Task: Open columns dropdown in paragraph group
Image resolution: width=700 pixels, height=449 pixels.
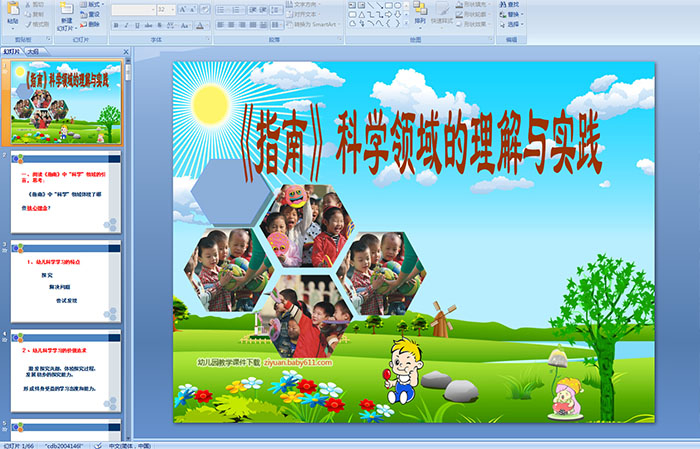Action: tap(277, 25)
